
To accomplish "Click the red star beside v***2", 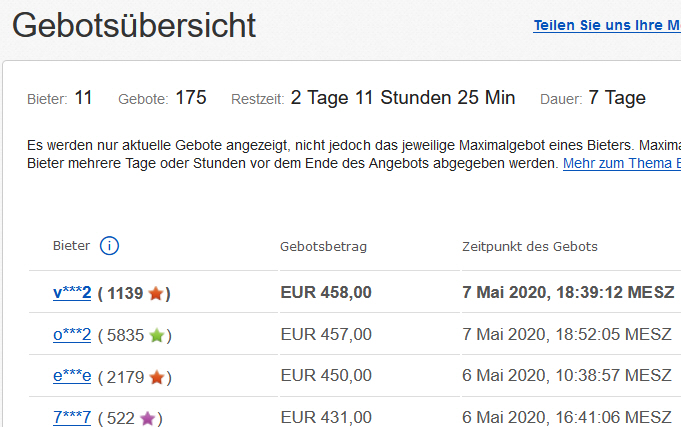I will tap(155, 294).
